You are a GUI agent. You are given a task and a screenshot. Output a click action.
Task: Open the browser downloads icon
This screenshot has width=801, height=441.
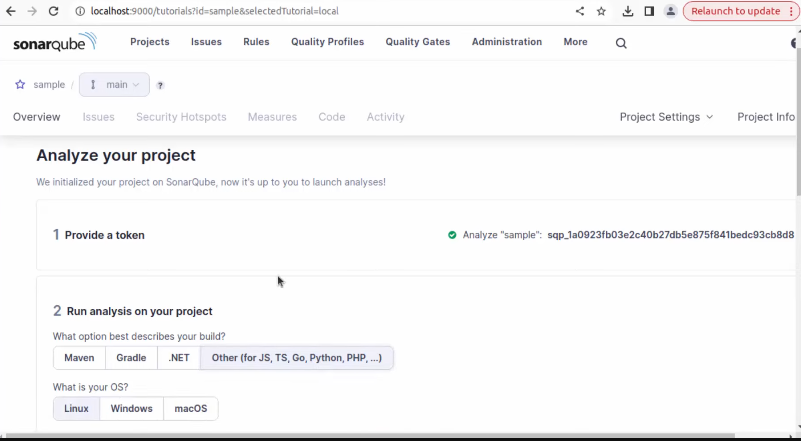coord(627,11)
